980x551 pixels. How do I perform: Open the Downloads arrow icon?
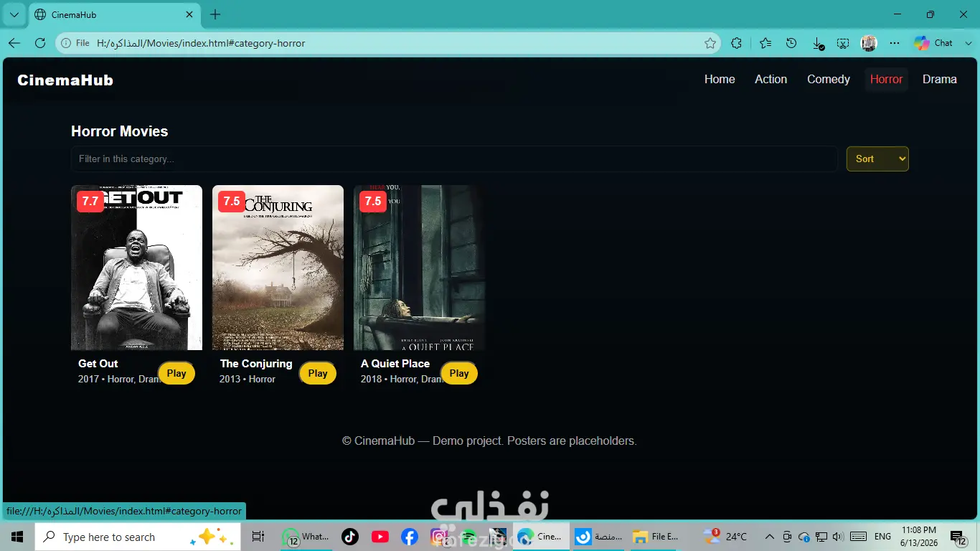[818, 43]
